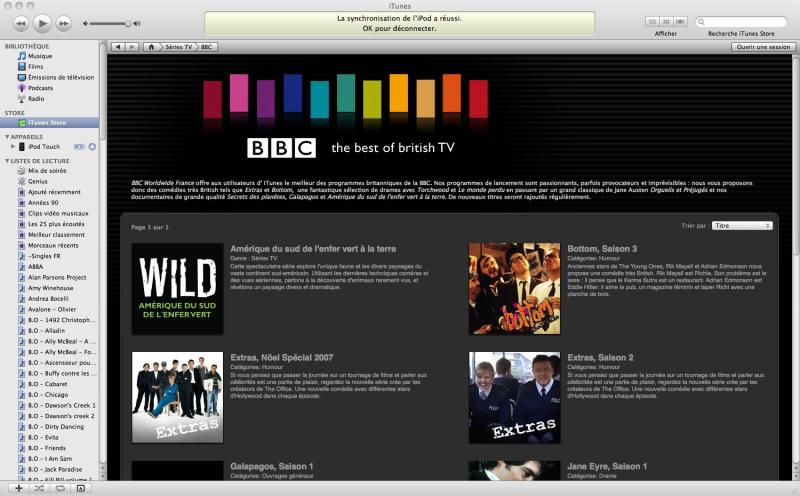Skip to the next track
800x496 pixels.
(63, 23)
